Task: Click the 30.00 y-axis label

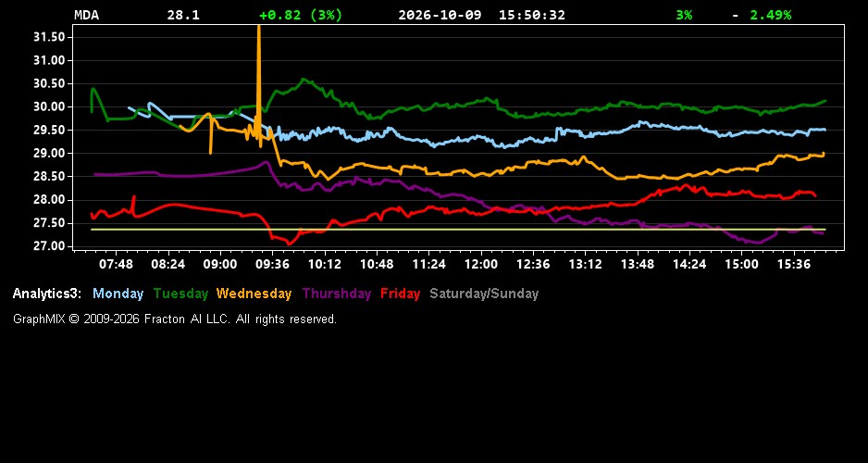Action: pyautogui.click(x=50, y=106)
